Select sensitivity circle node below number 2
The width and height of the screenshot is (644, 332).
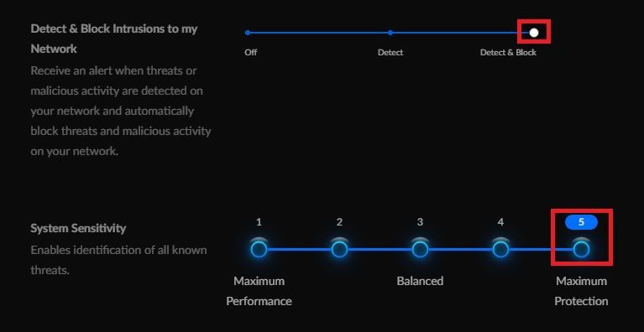[339, 249]
